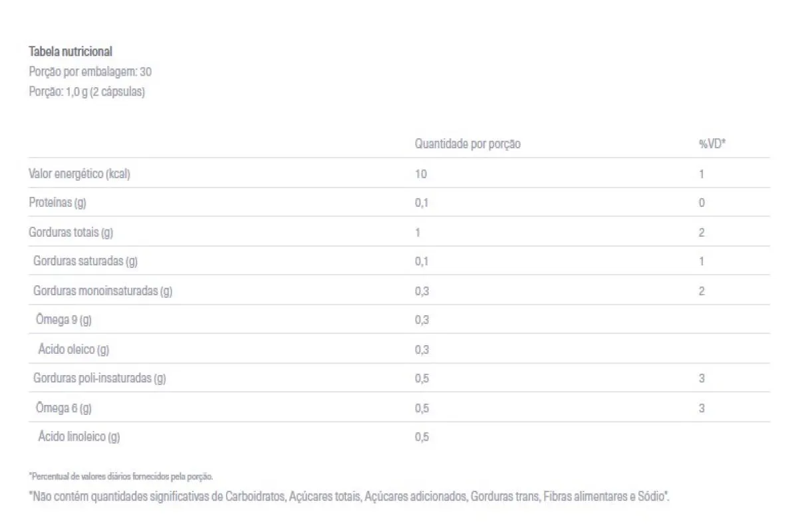Select the Proteínas (g) row label
This screenshot has width=798, height=532.
[x=57, y=203]
